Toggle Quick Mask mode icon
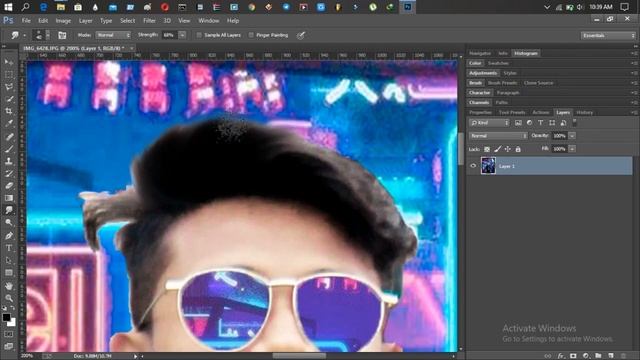This screenshot has height=360, width=640. click(x=9, y=334)
